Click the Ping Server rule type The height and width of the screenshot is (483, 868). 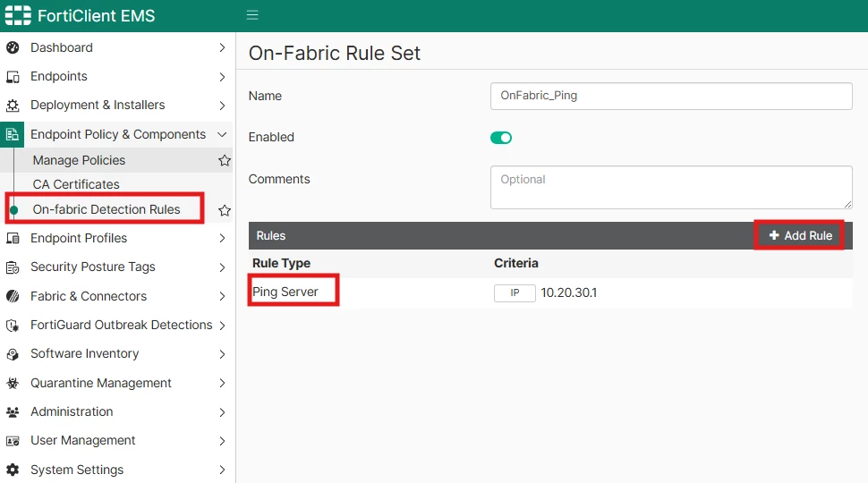click(x=285, y=292)
